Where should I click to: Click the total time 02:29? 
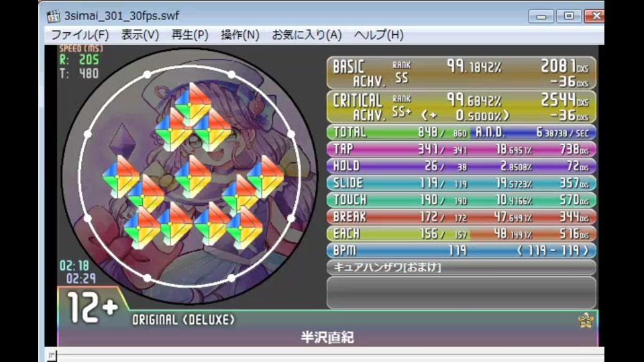[81, 279]
